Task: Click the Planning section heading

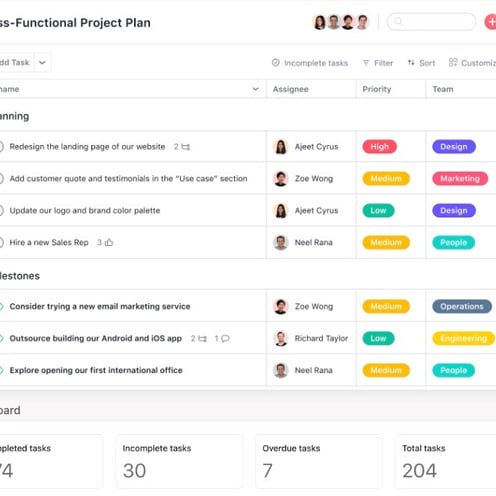Action: pyautogui.click(x=14, y=116)
